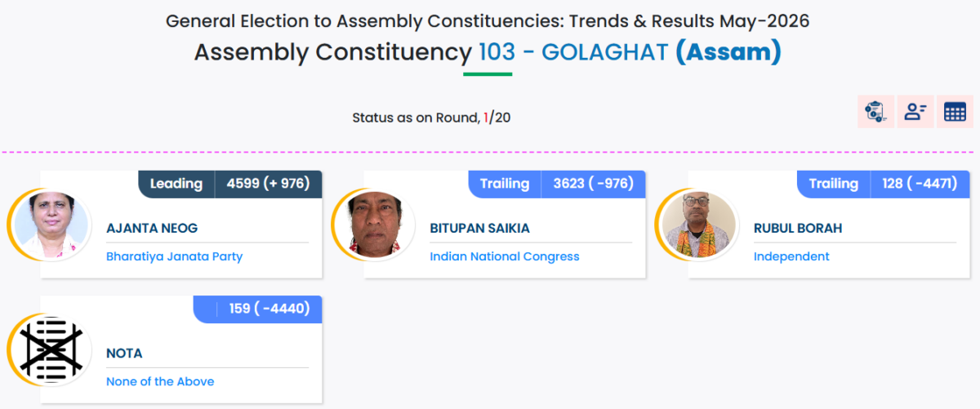This screenshot has height=409, width=980.
Task: Click Bitupan Saikia's Trailing badge
Action: coord(505,184)
